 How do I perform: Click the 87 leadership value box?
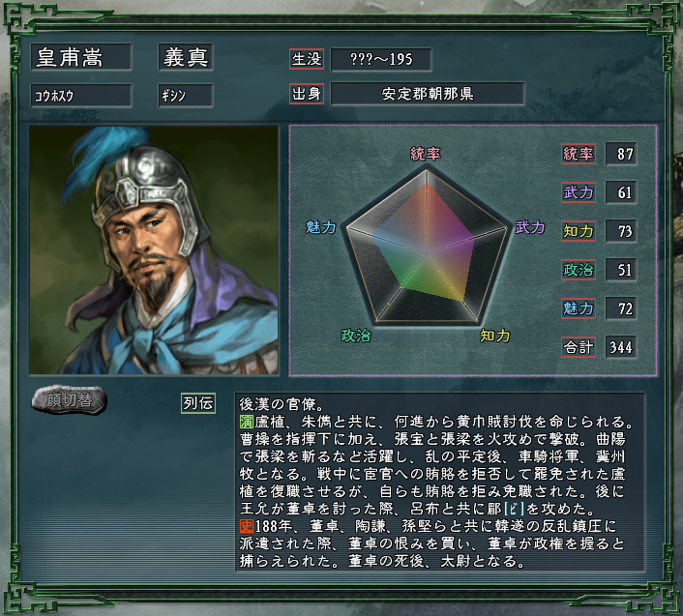click(621, 153)
